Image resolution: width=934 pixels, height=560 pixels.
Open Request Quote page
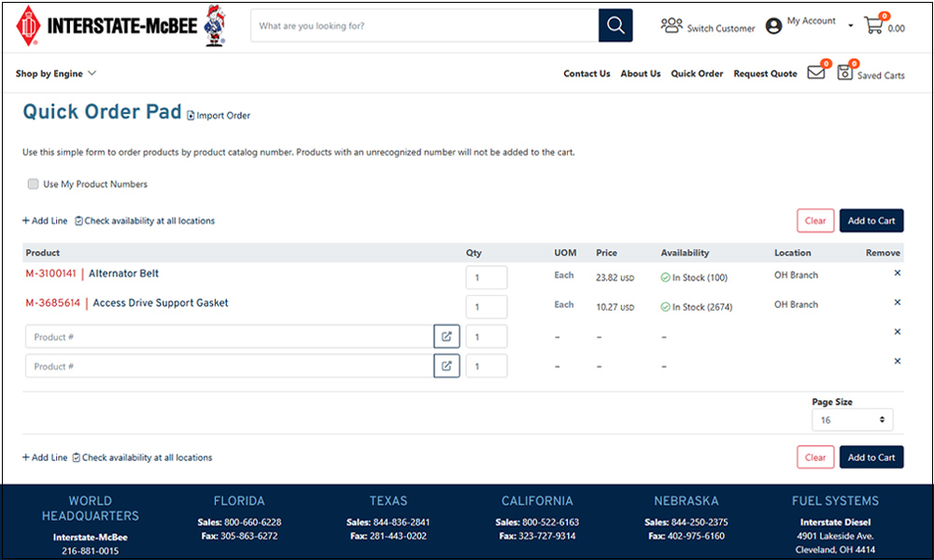[x=765, y=74]
